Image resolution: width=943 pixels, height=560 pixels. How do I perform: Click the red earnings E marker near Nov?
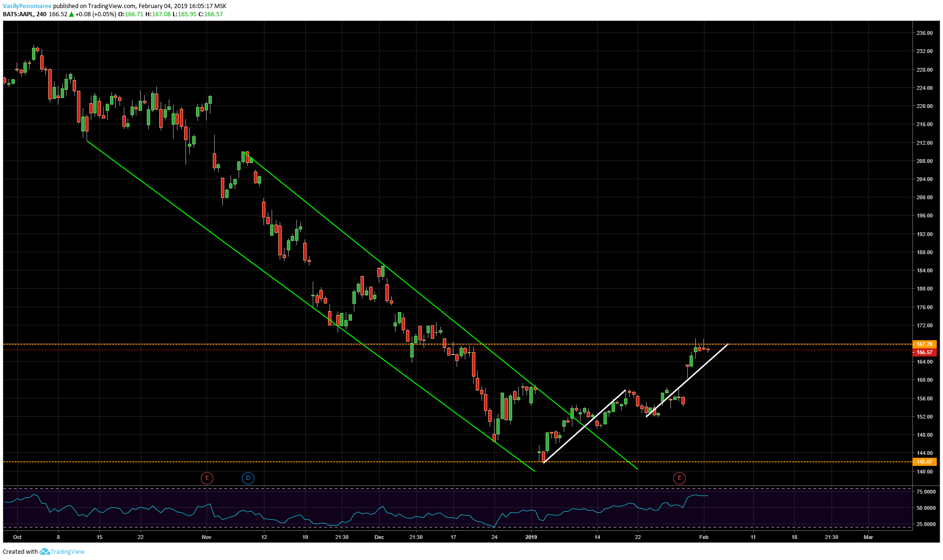(x=207, y=478)
